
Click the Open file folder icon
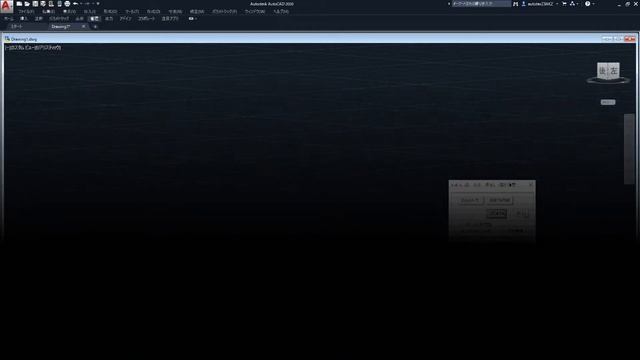point(27,4)
